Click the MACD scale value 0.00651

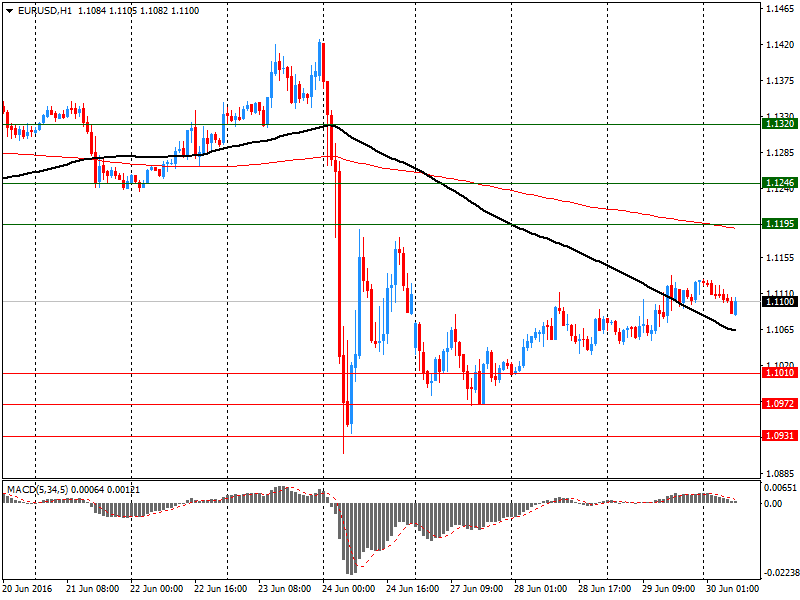(780, 488)
